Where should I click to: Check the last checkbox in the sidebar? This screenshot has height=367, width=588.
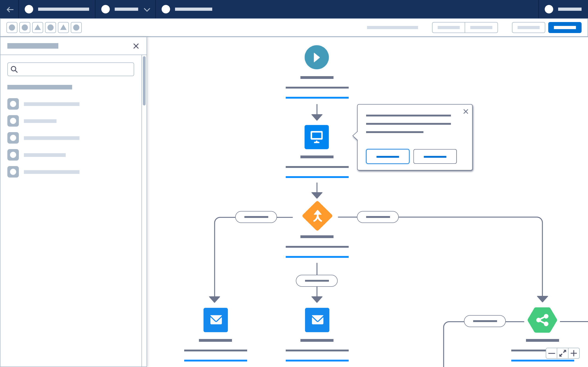pyautogui.click(x=13, y=172)
